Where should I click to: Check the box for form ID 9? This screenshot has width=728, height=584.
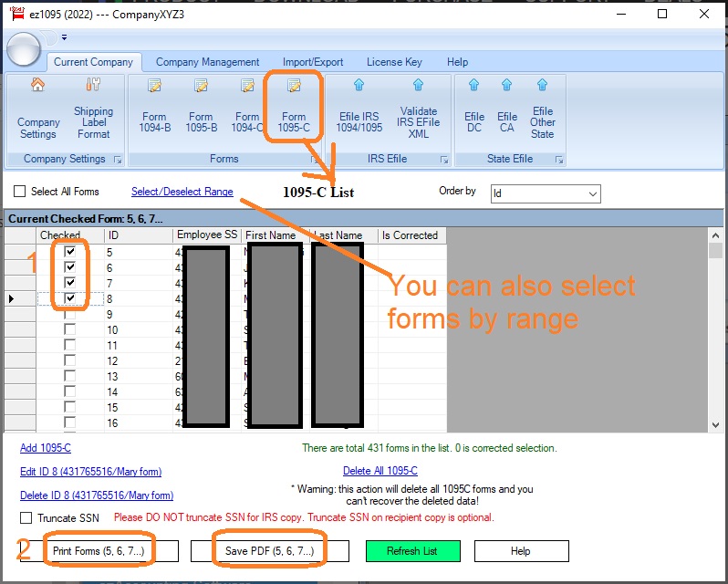click(70, 314)
